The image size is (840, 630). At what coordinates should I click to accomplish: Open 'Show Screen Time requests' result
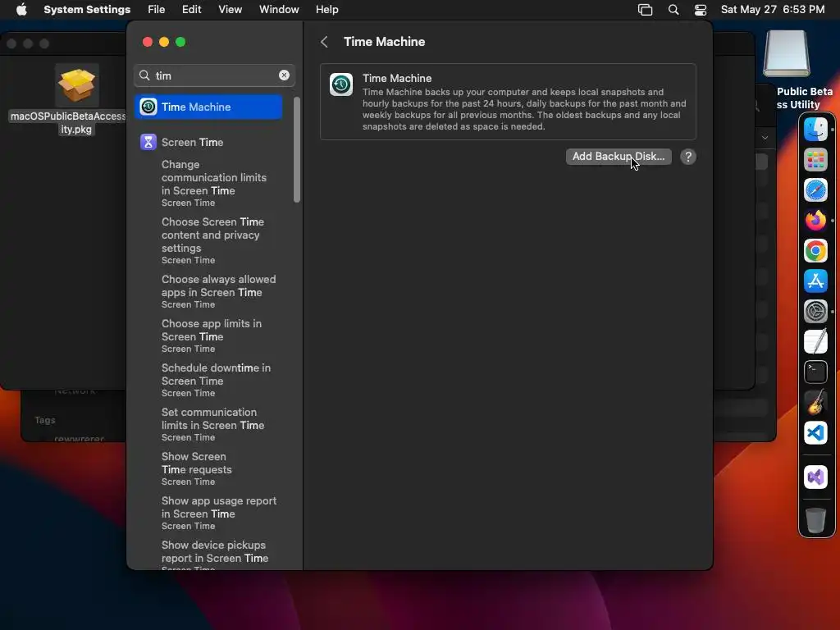click(x=197, y=468)
